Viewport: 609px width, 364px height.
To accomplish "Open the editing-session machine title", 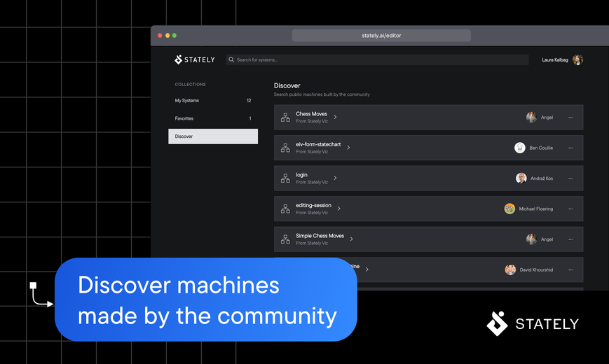I will (x=313, y=205).
